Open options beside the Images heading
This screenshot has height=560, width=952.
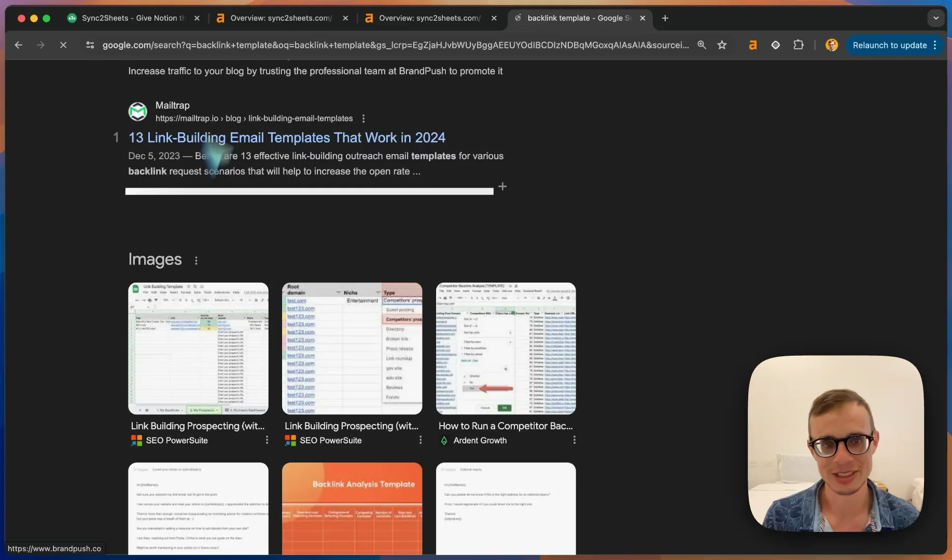click(196, 260)
